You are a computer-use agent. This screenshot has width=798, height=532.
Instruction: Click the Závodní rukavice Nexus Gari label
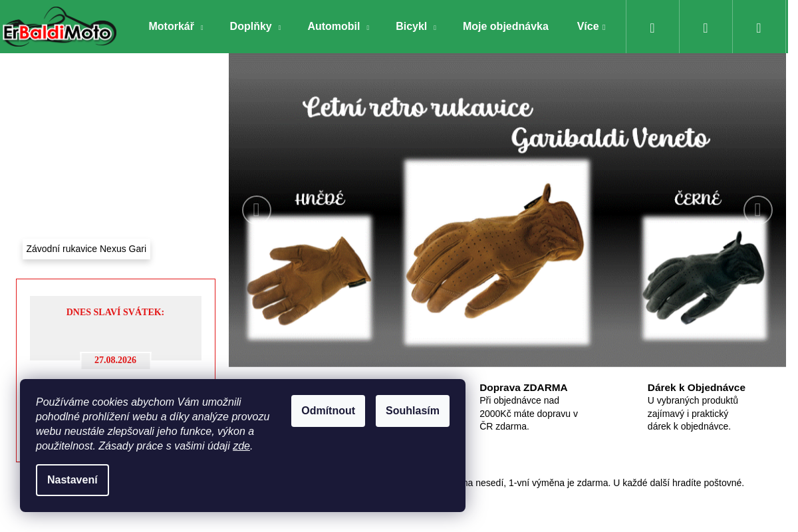(86, 249)
